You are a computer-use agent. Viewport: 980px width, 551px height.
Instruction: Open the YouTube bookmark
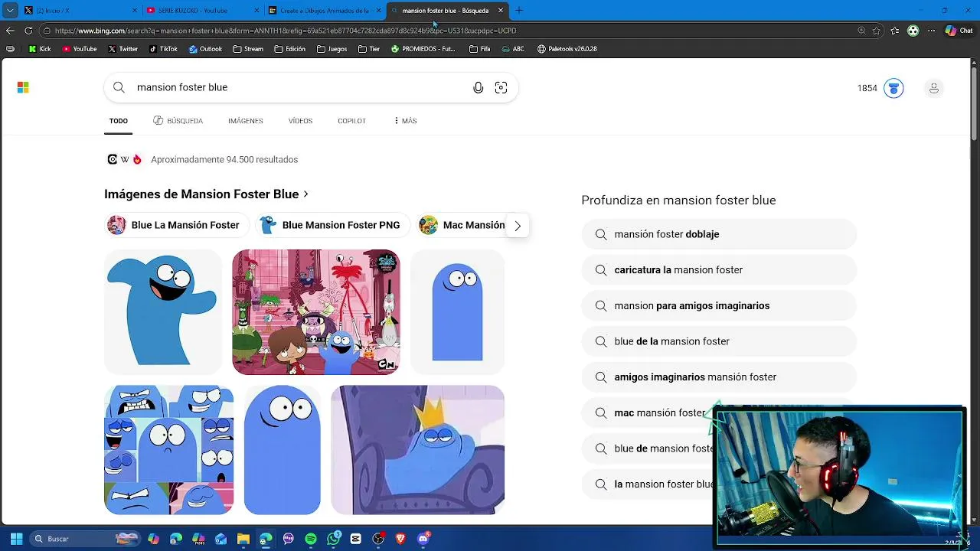(x=80, y=49)
